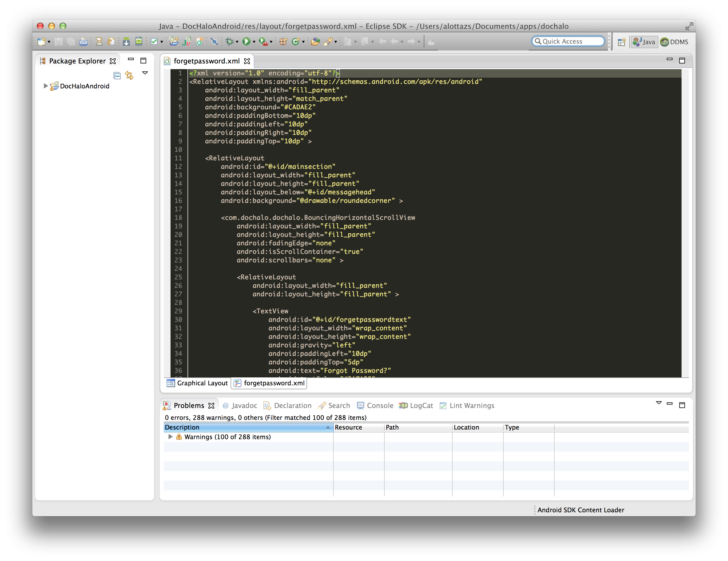Open the Android Virtual Device Manager

coord(139,42)
